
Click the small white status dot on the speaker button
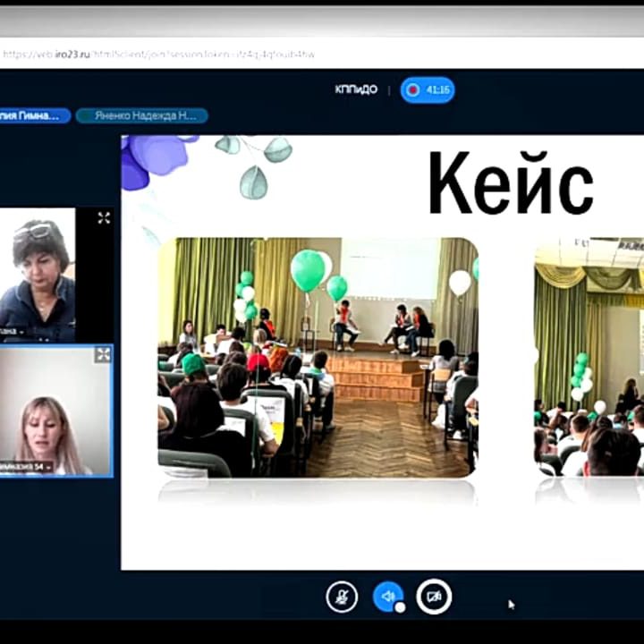pyautogui.click(x=400, y=607)
